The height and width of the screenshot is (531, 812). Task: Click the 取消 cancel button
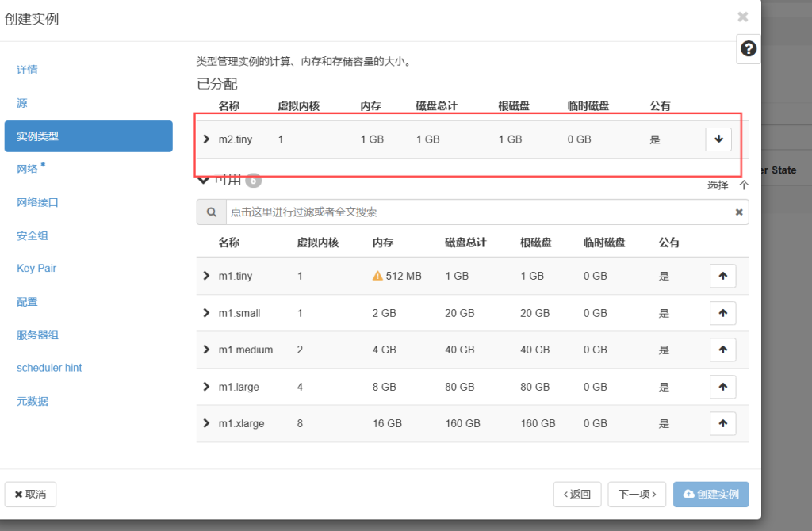pos(30,494)
